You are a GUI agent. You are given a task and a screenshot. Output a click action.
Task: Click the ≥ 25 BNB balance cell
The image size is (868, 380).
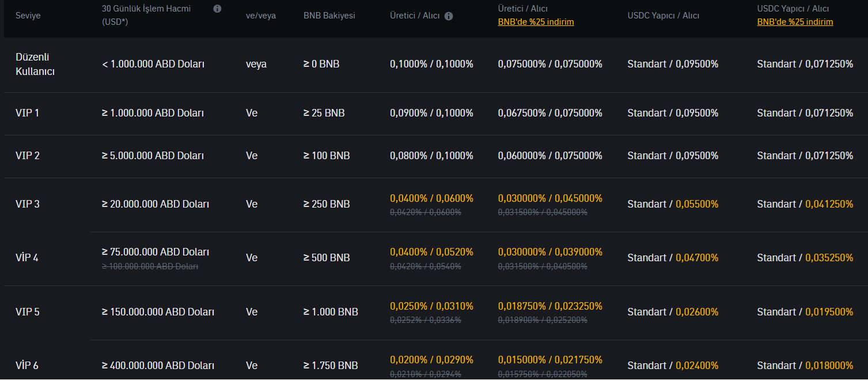pyautogui.click(x=324, y=113)
